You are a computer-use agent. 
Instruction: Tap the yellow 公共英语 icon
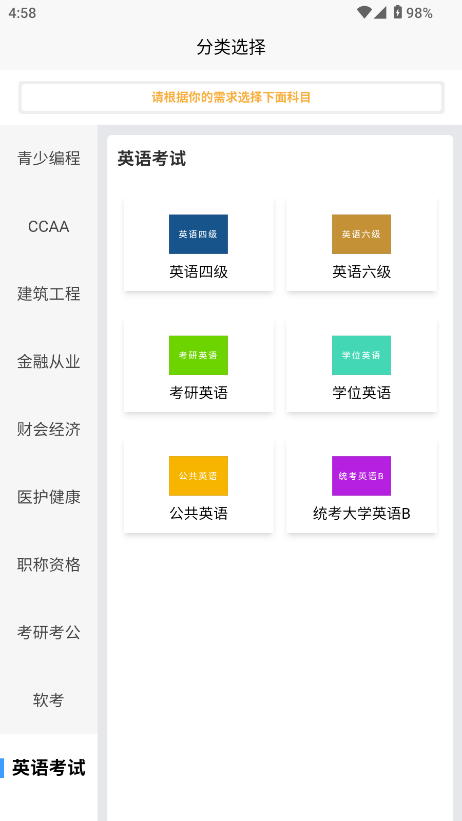point(198,476)
